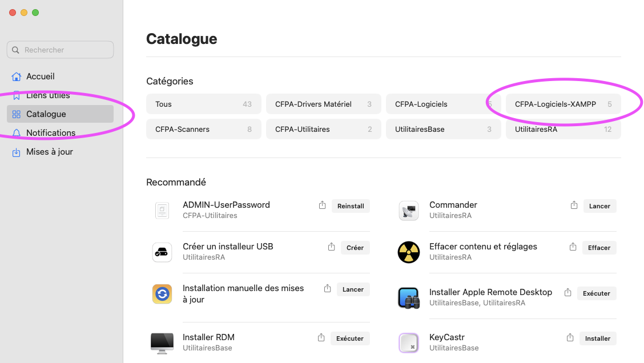The image size is (644, 363).
Task: Go to Mises à jour in sidebar
Action: coord(49,152)
